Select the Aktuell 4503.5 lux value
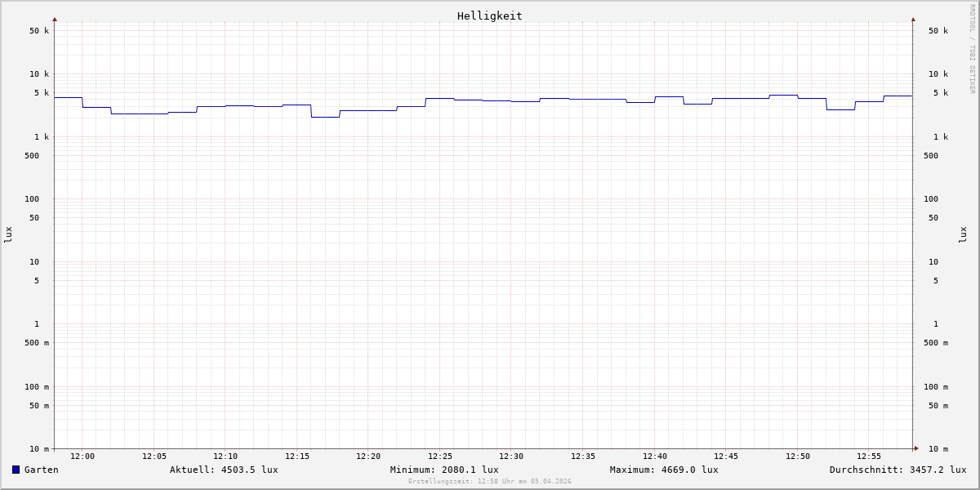 point(224,470)
